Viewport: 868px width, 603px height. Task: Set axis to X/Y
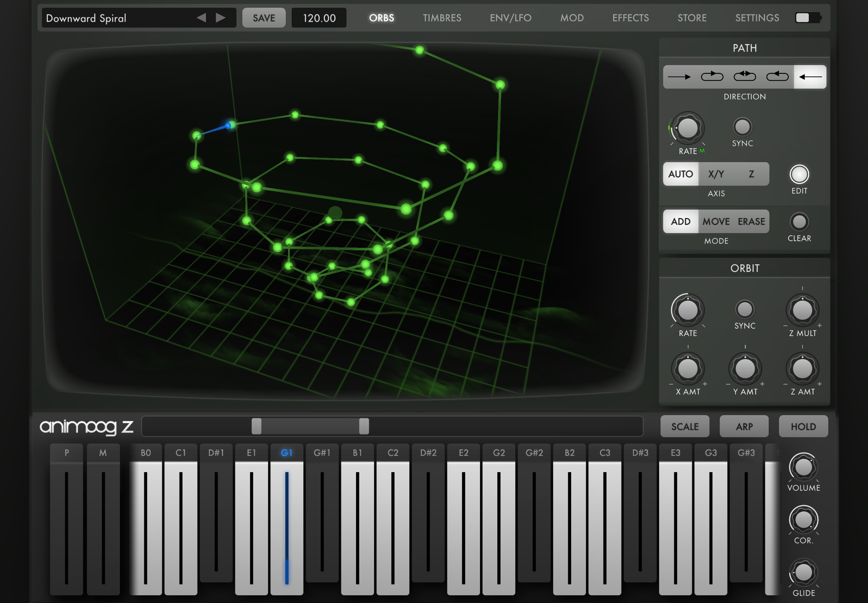tap(716, 174)
